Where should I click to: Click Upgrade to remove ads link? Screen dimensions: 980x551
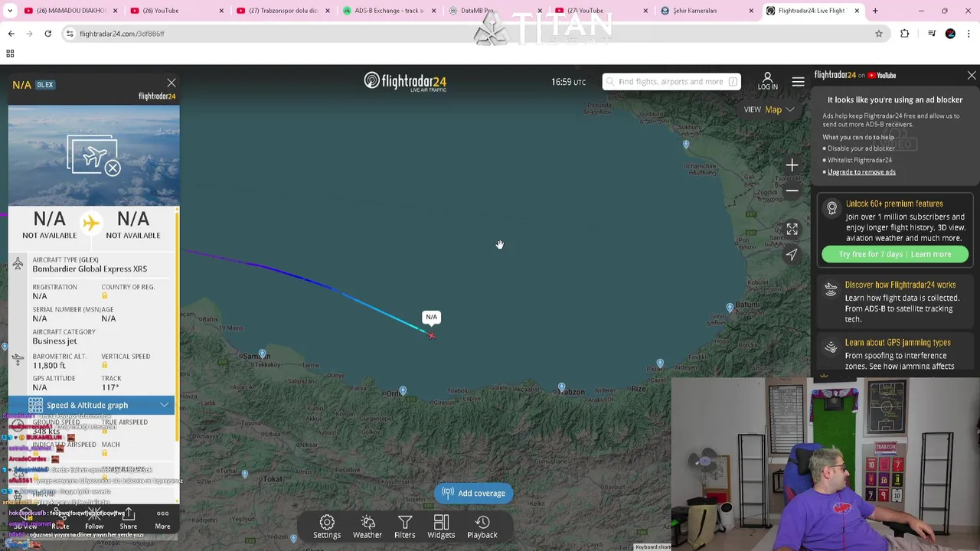pos(861,172)
